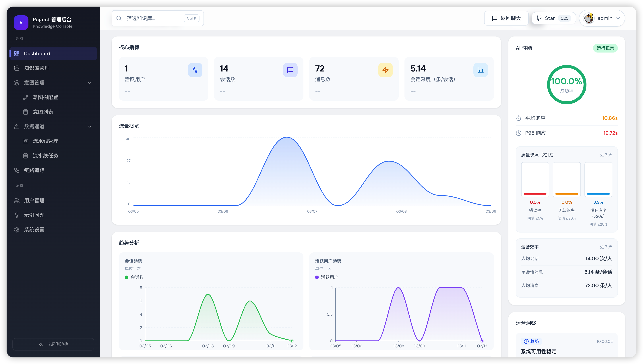The width and height of the screenshot is (643, 364).
Task: Click 收起侧边栏 to collapse sidebar
Action: (53, 344)
